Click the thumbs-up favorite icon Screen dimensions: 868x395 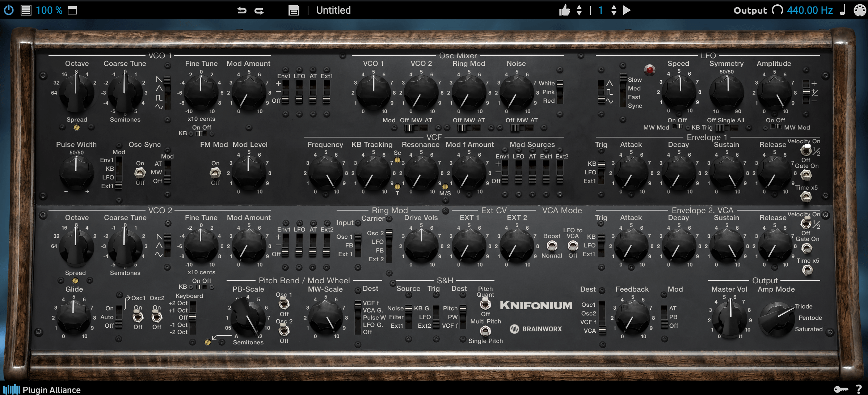(x=564, y=10)
